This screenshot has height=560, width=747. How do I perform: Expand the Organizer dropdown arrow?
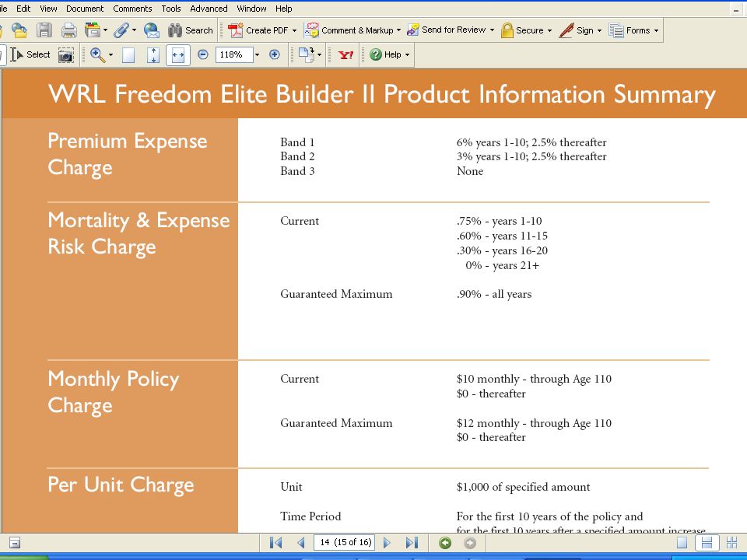(105, 30)
